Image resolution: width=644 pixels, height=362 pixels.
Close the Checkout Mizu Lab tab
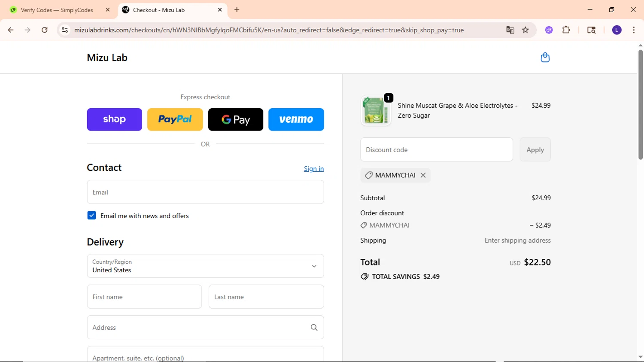pyautogui.click(x=220, y=10)
